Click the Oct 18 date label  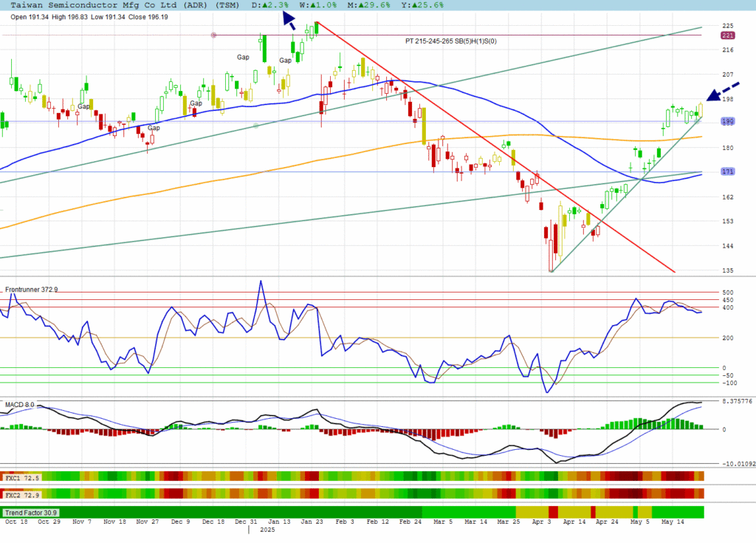(x=16, y=522)
